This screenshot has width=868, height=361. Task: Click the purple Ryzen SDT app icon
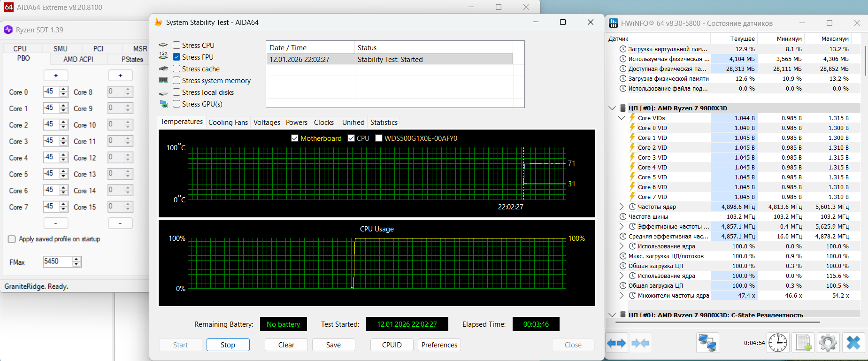8,30
